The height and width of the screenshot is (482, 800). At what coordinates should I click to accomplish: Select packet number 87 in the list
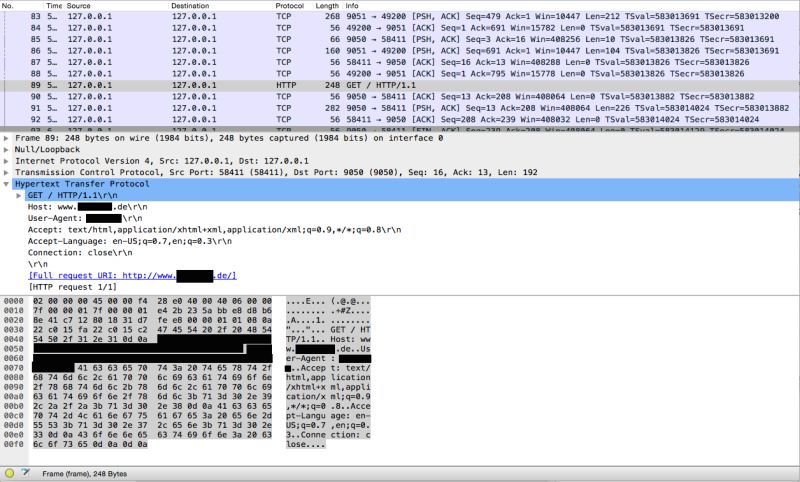(x=400, y=62)
